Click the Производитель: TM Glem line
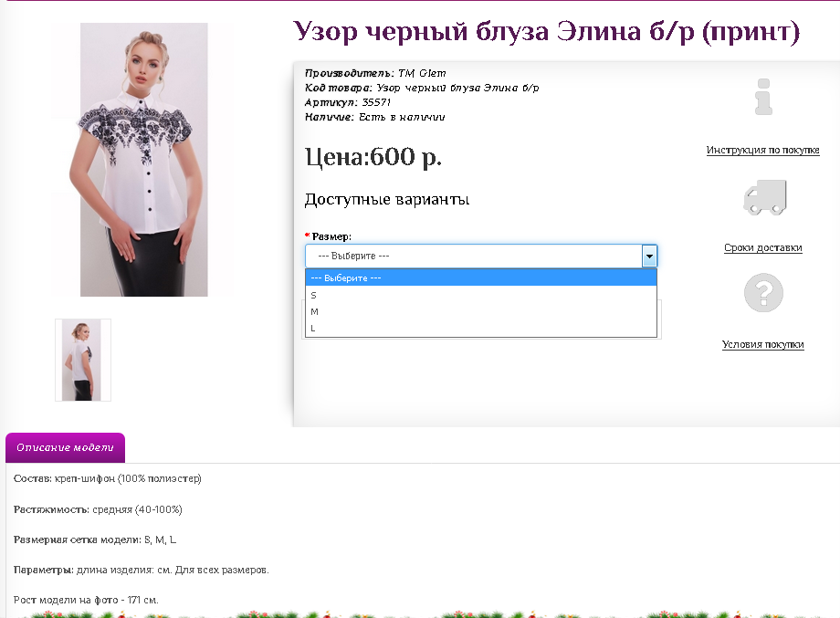The image size is (840, 618). click(375, 73)
